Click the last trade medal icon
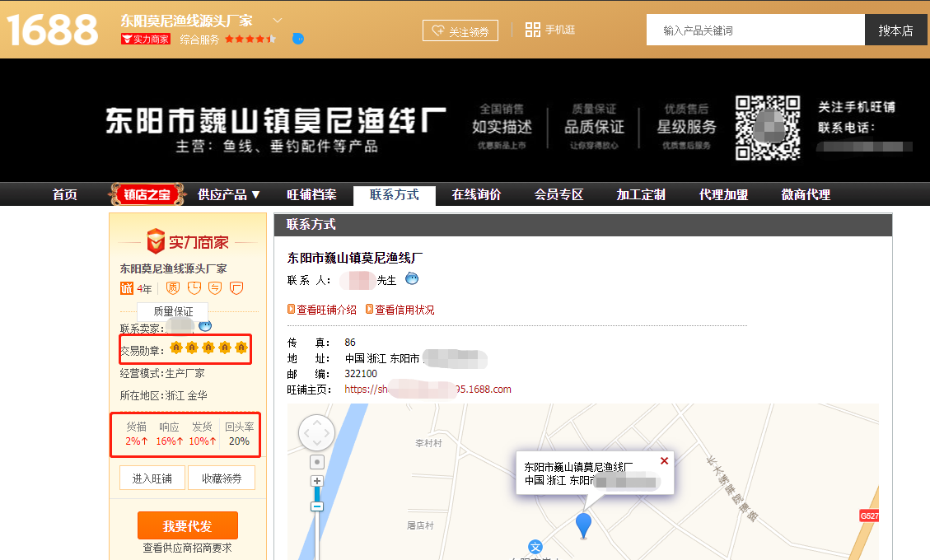This screenshot has height=560, width=930. tap(241, 348)
